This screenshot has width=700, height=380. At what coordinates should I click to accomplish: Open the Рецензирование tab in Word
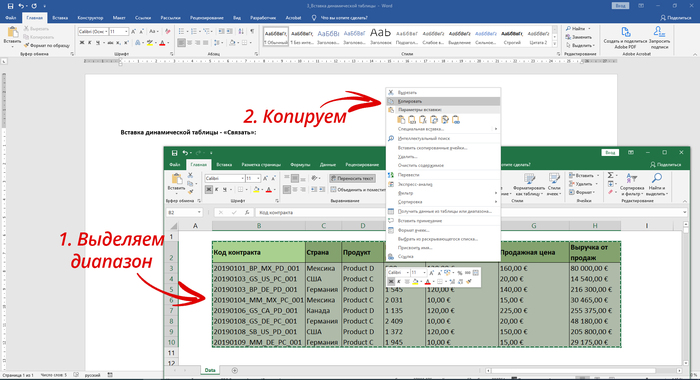click(x=207, y=18)
